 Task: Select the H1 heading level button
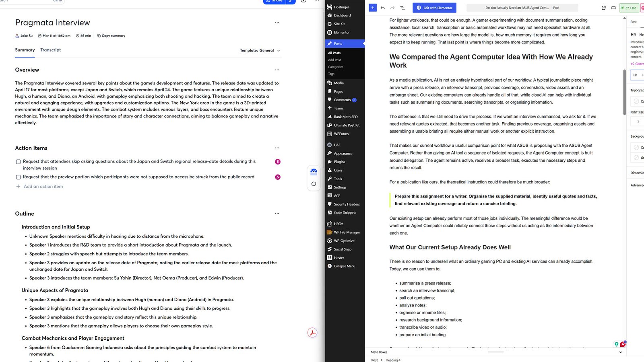[635, 75]
